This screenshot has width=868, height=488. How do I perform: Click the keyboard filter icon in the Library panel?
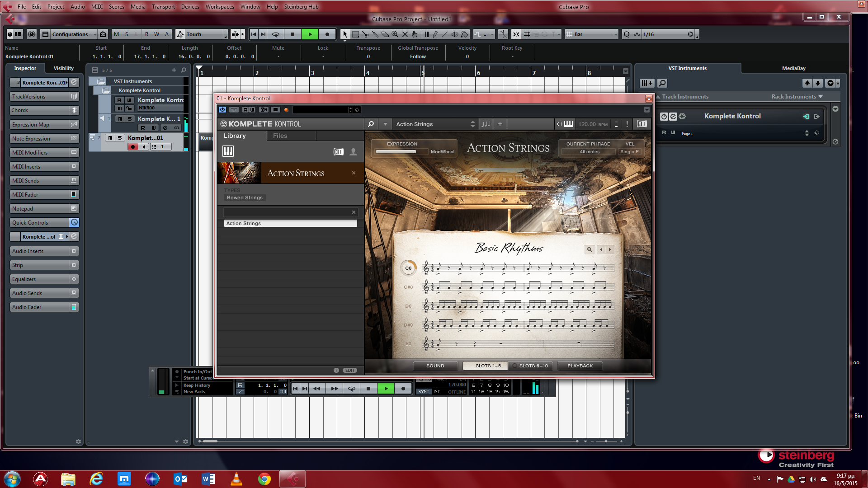228,151
